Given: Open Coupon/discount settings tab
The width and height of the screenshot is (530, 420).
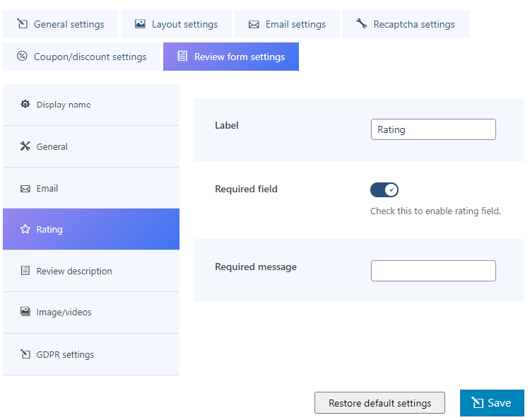Looking at the screenshot, I should coord(81,57).
